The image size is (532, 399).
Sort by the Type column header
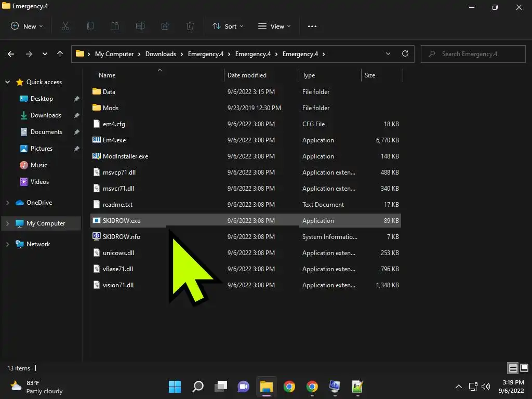click(309, 75)
